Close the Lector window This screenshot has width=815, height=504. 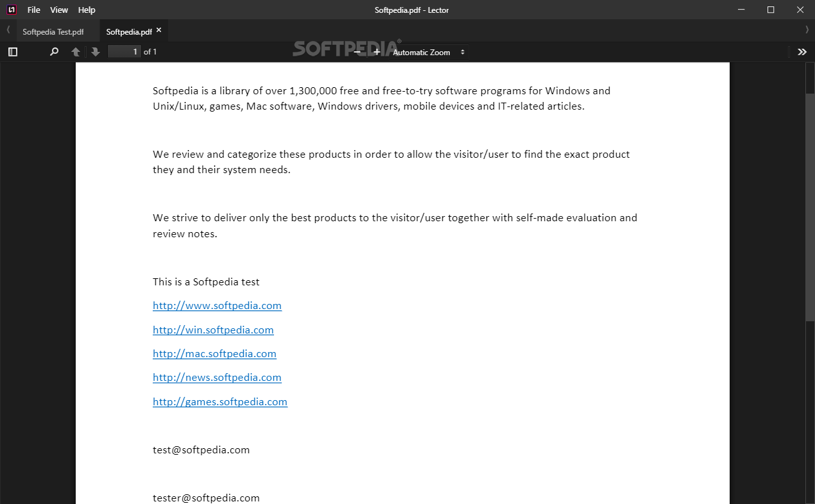(x=800, y=10)
